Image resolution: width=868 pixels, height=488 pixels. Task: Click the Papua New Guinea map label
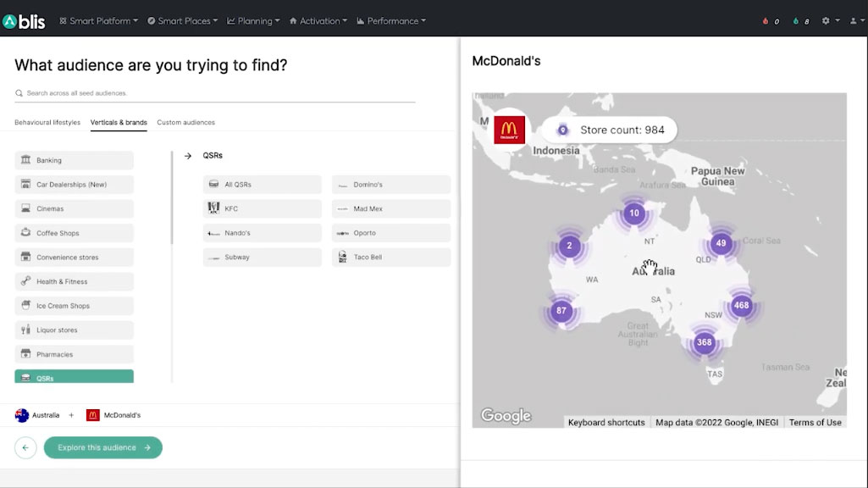[718, 176]
